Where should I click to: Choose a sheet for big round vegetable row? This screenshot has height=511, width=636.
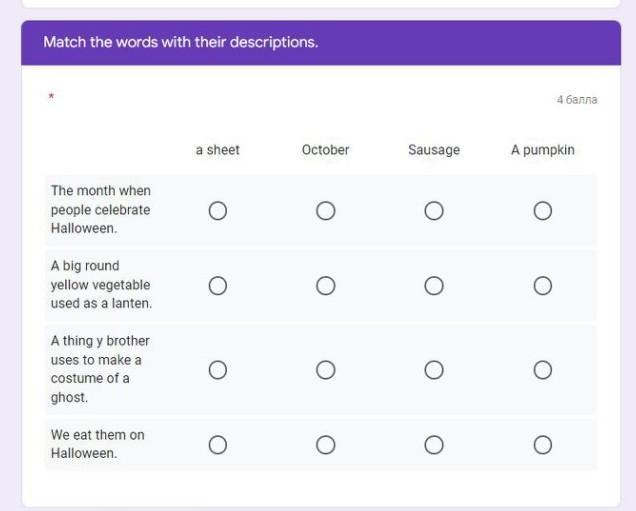[x=217, y=286]
